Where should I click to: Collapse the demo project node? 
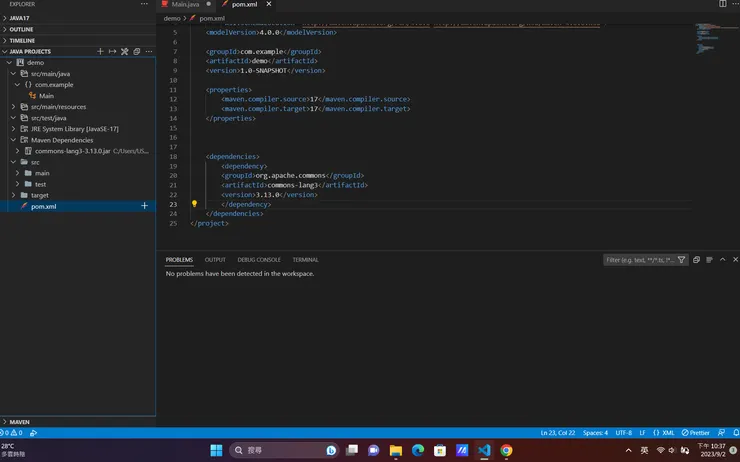pos(9,62)
